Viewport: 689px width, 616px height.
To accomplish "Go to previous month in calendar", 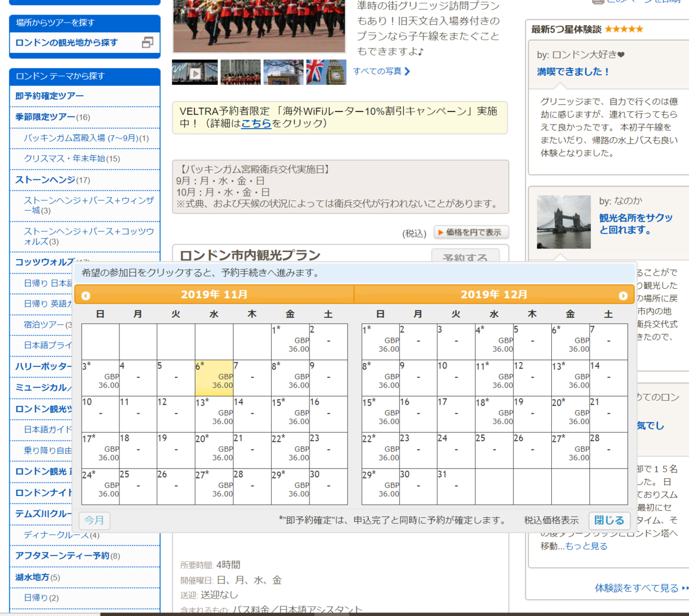I will (86, 296).
